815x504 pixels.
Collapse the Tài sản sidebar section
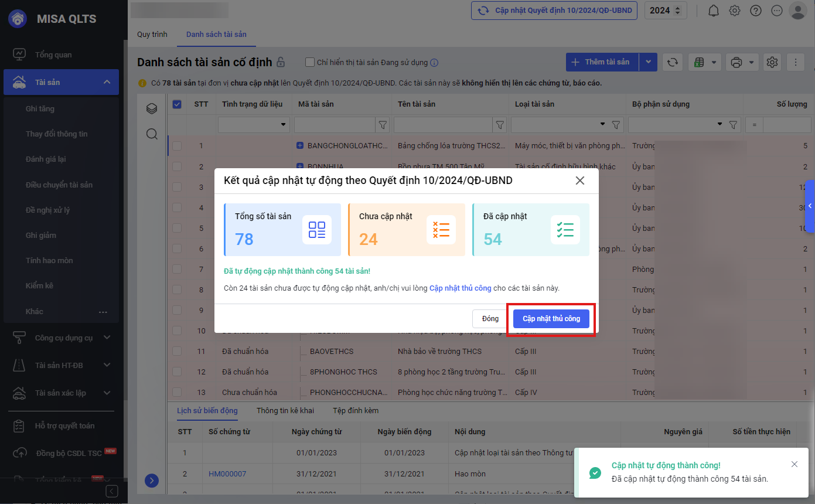107,83
